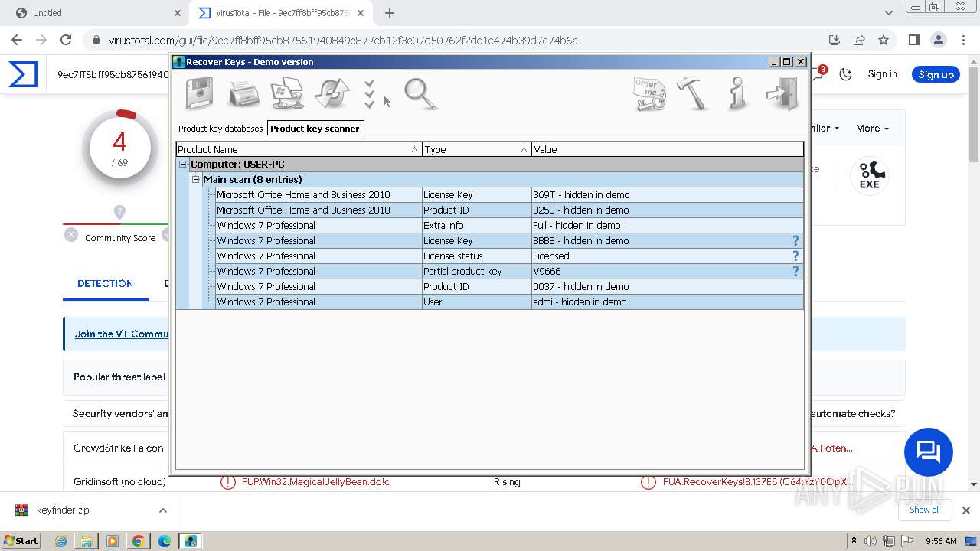Select the VirusTotal - File browser tab
The image size is (980, 551).
[282, 13]
